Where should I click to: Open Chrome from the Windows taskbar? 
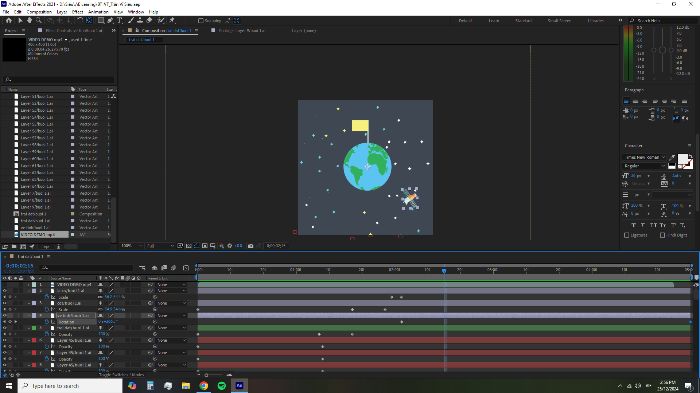coord(204,385)
